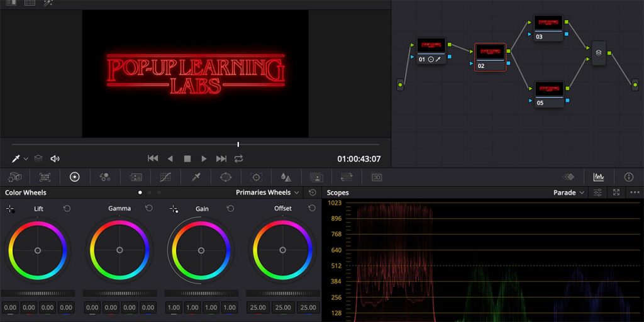The image size is (644, 322).
Task: Open the Curves palette
Action: tap(165, 177)
